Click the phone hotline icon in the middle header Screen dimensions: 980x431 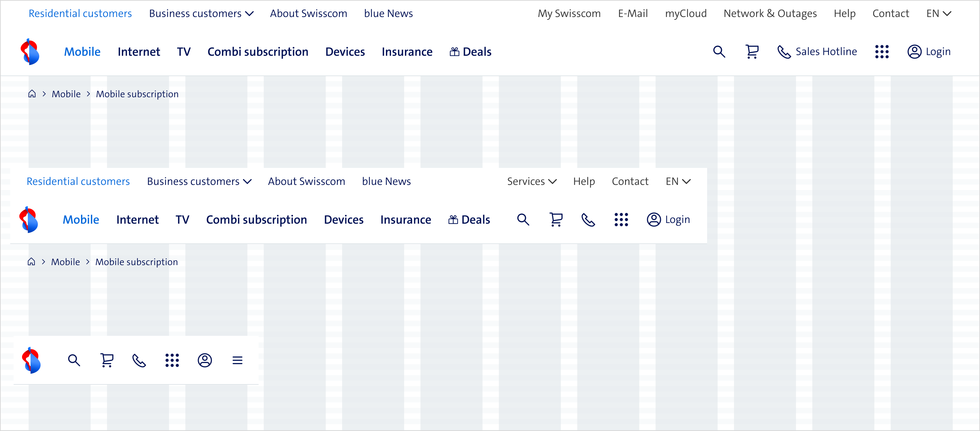click(x=588, y=220)
